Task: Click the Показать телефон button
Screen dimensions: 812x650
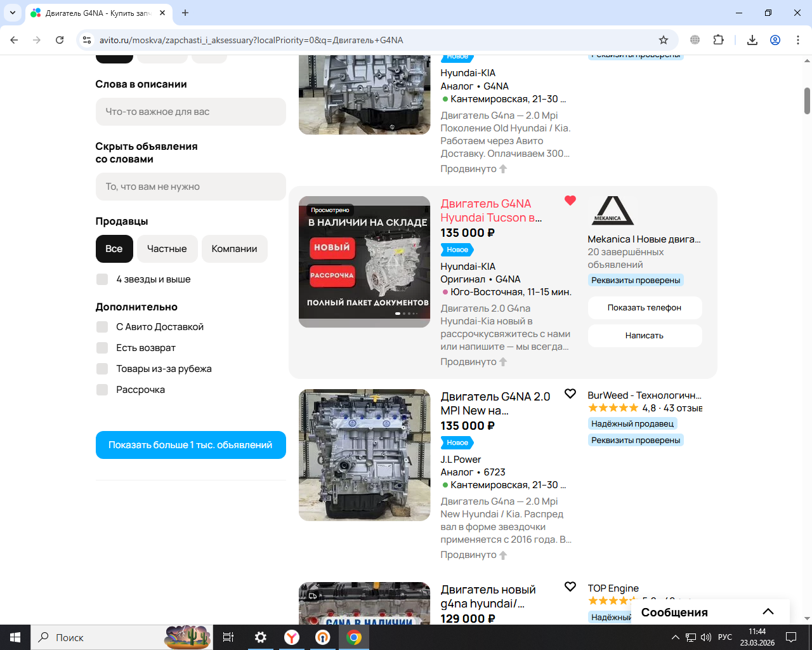Action: click(645, 308)
